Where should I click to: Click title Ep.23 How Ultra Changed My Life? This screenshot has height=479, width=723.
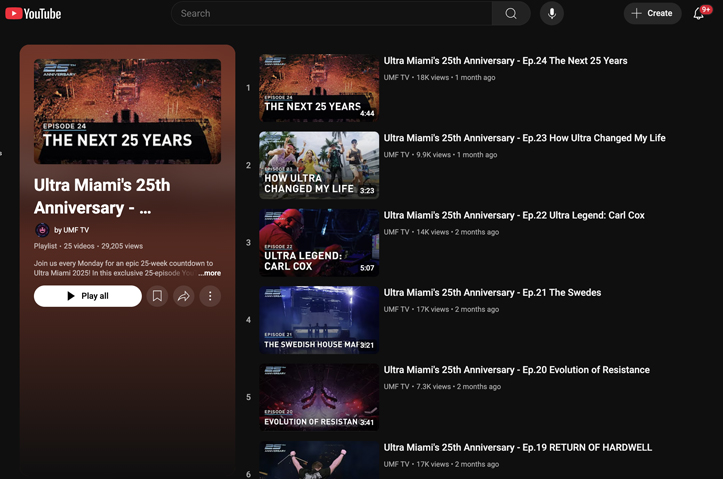point(524,138)
